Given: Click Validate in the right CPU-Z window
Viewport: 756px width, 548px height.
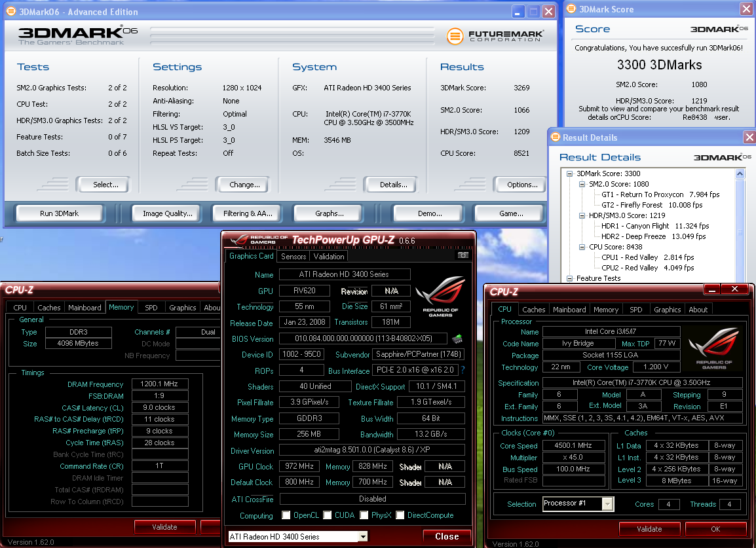Looking at the screenshot, I should pyautogui.click(x=649, y=529).
